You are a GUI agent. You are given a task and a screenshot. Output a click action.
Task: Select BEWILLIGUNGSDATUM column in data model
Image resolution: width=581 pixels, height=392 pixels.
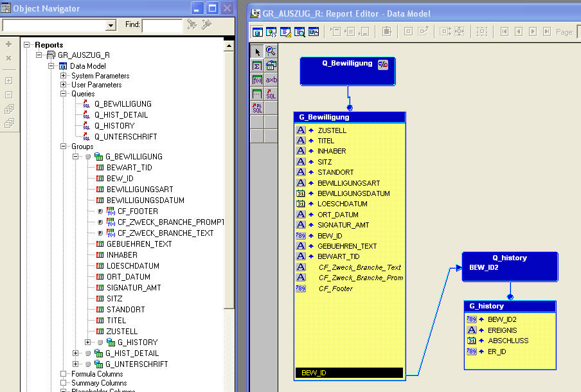pos(353,193)
